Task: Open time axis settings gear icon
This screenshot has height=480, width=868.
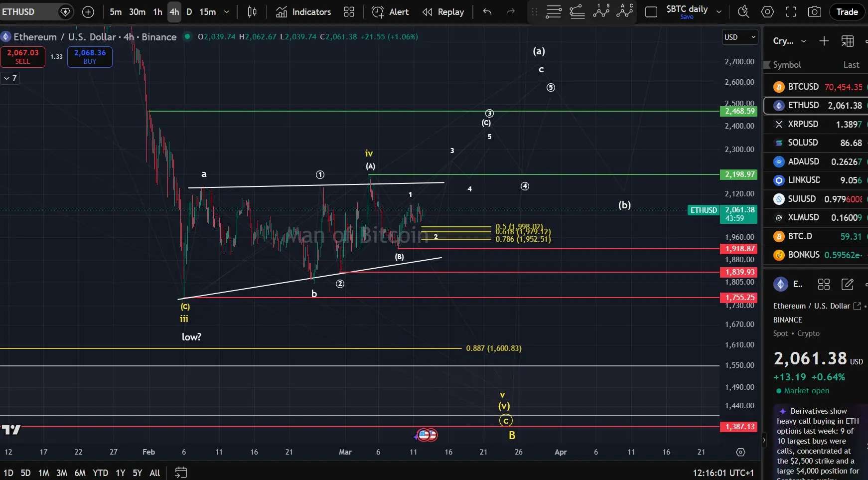Action: (x=740, y=452)
